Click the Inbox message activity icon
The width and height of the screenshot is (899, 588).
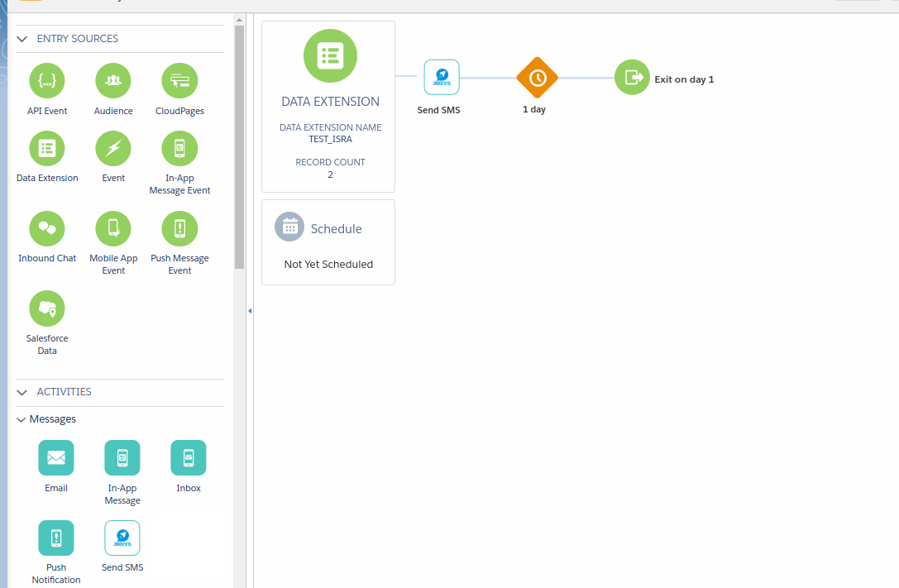pyautogui.click(x=189, y=457)
